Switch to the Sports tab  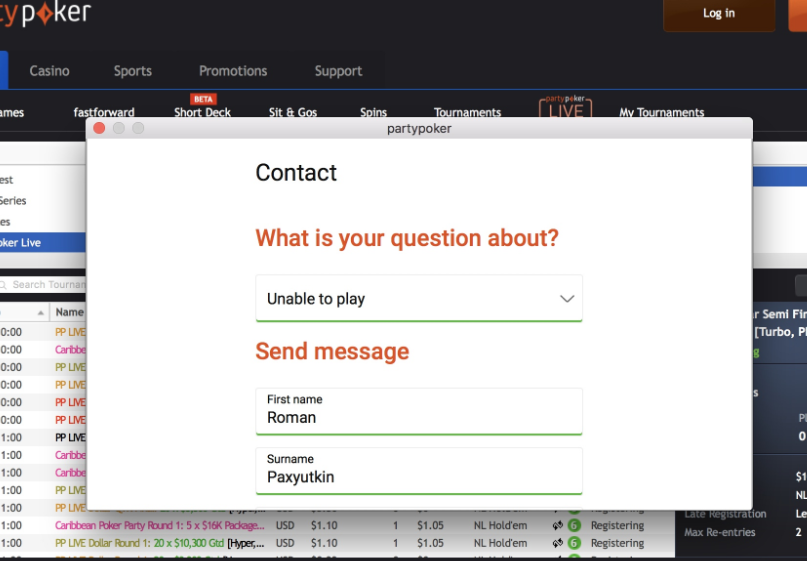point(133,71)
